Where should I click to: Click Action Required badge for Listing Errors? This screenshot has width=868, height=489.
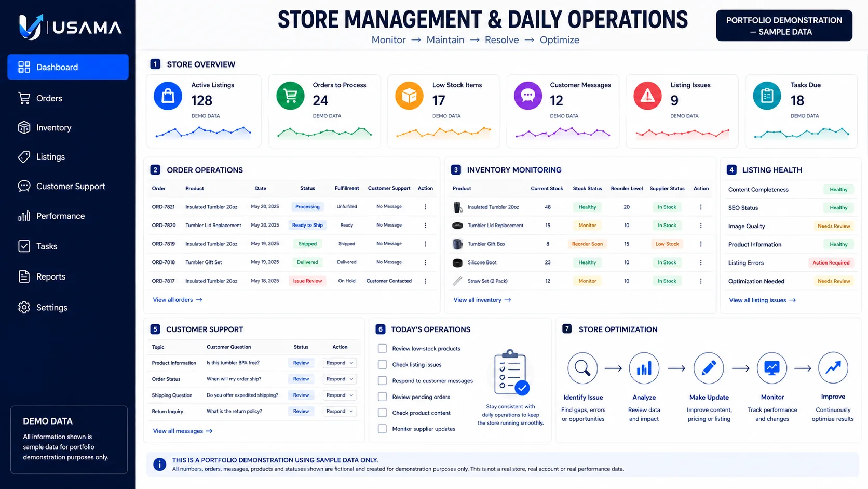(831, 263)
